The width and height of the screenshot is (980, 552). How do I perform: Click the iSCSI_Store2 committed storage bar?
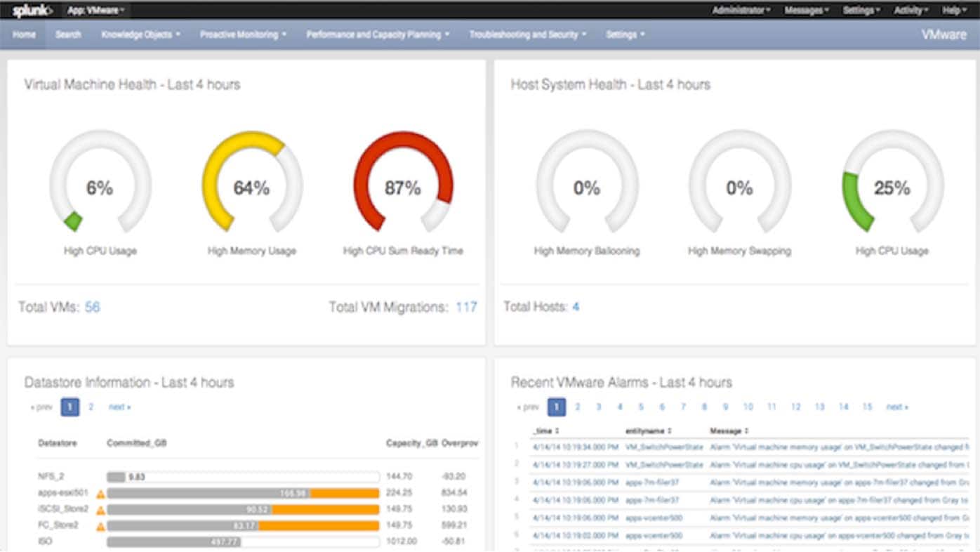(243, 510)
